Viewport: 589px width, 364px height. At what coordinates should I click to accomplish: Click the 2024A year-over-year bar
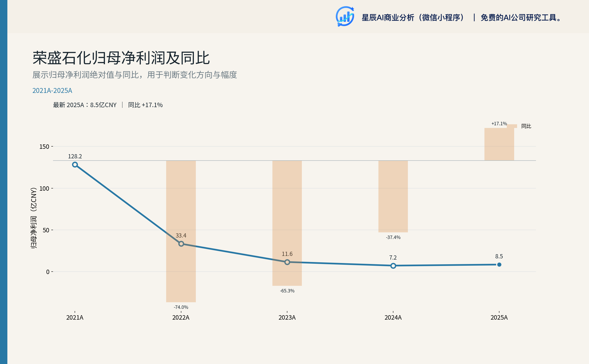(393, 196)
